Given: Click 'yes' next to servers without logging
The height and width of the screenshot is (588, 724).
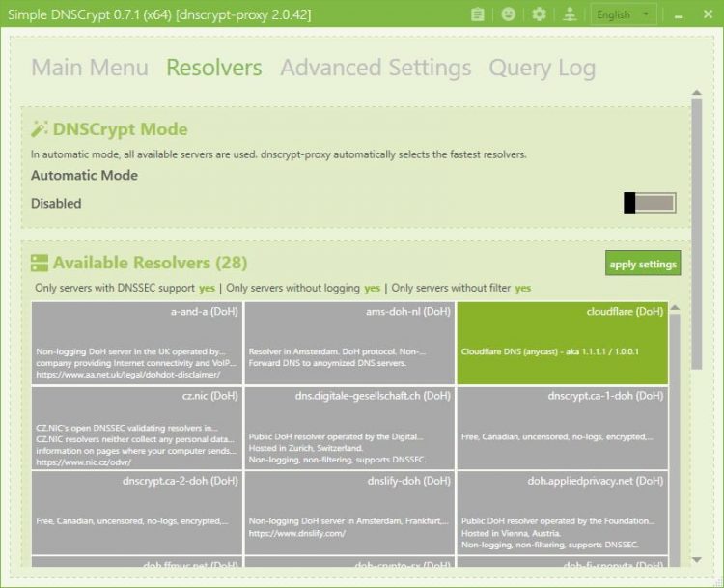Looking at the screenshot, I should point(373,288).
